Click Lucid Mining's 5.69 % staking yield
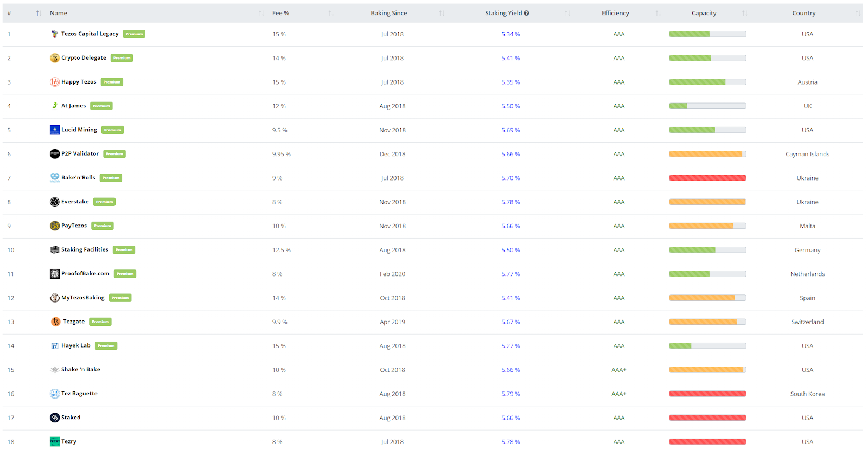The height and width of the screenshot is (456, 868). coord(510,130)
